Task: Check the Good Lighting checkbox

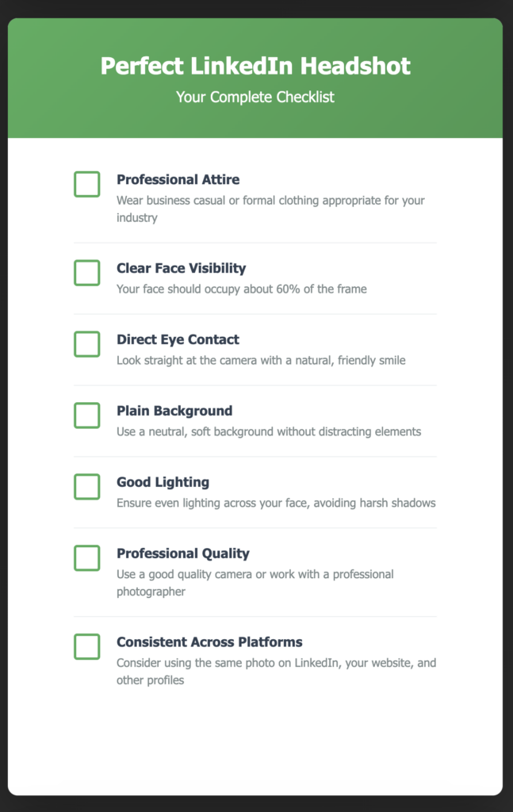Action: pos(86,486)
